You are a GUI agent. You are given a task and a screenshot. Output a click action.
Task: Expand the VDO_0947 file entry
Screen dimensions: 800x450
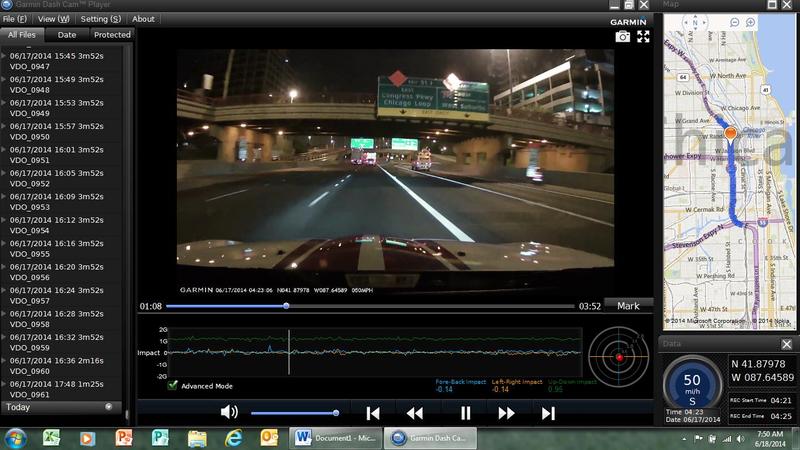4,56
